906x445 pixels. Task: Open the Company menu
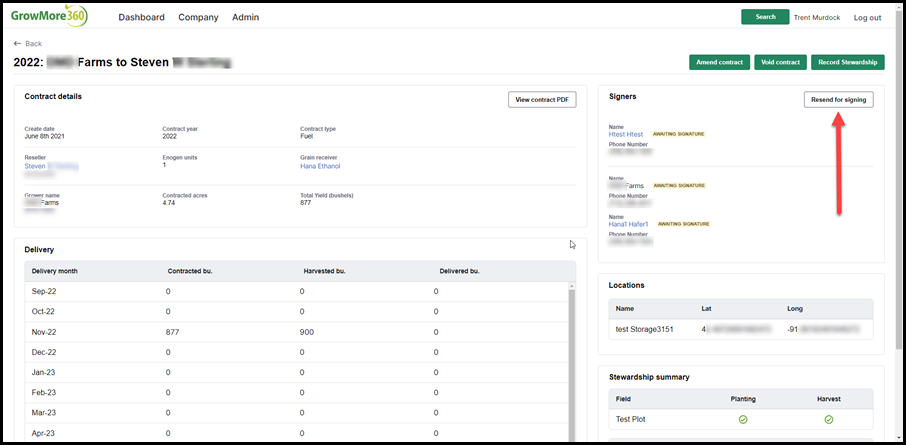click(198, 17)
